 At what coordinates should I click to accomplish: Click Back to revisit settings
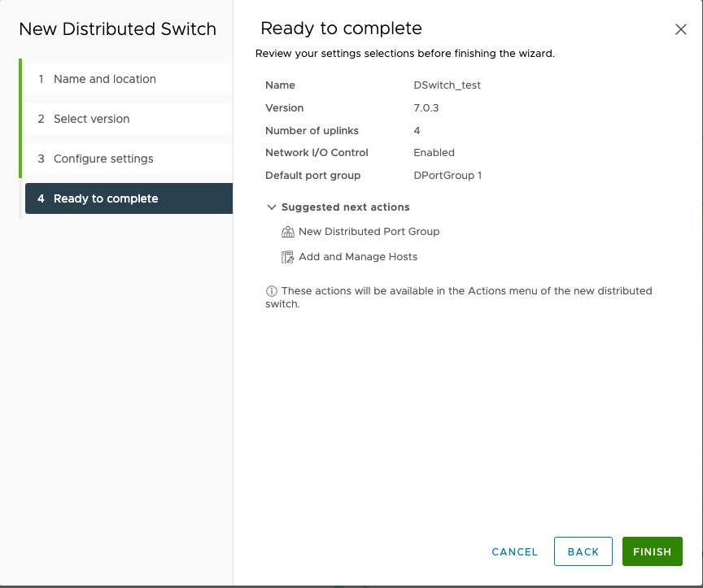583,551
